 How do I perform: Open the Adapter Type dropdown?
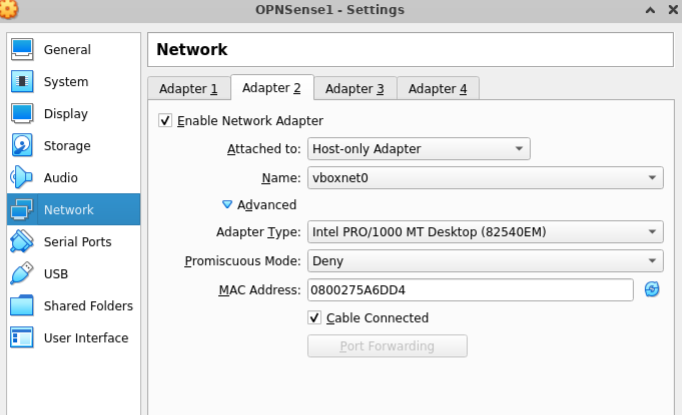pyautogui.click(x=484, y=233)
